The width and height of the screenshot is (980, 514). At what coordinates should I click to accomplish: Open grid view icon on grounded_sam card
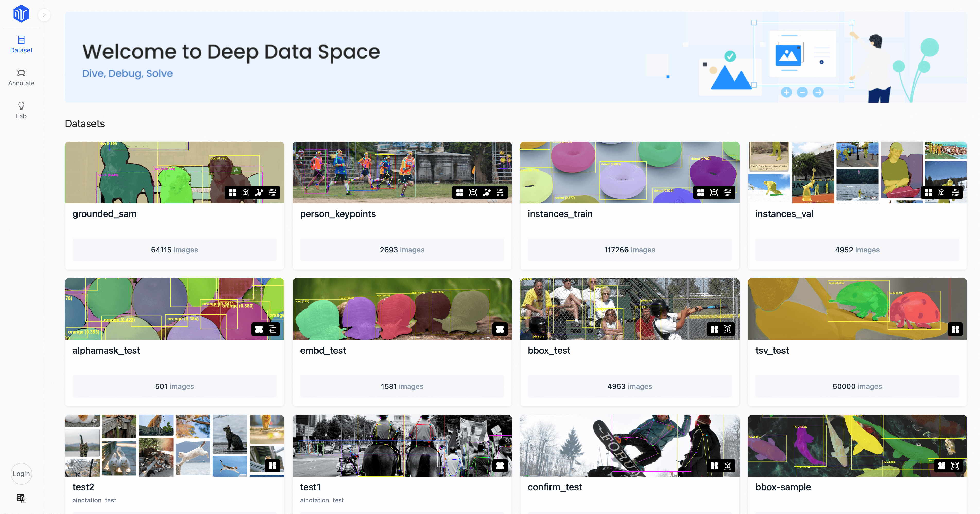233,193
